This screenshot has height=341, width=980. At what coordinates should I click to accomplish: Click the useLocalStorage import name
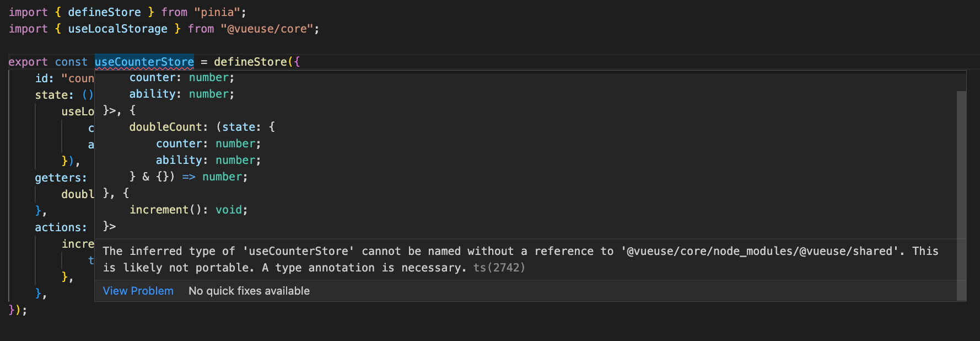click(x=117, y=28)
